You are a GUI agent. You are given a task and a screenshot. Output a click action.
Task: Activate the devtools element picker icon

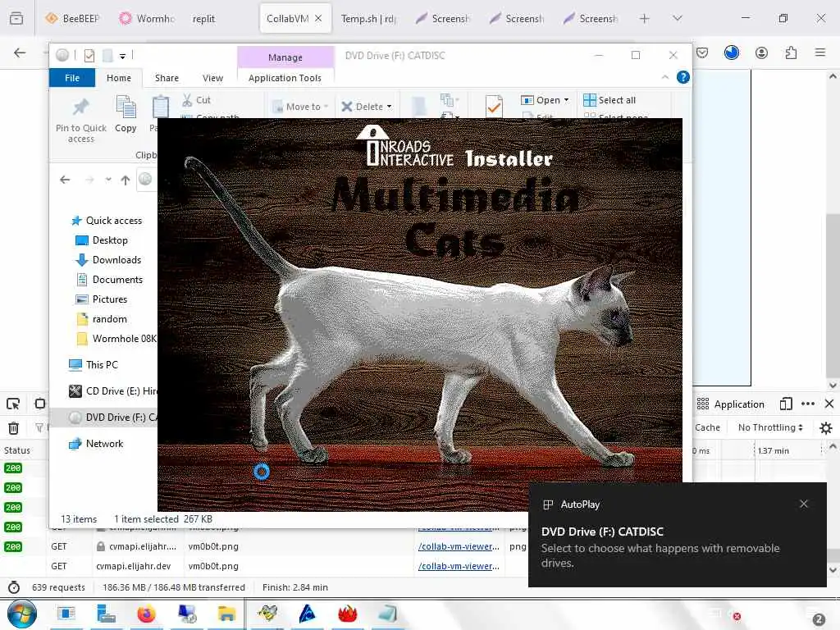(x=13, y=404)
